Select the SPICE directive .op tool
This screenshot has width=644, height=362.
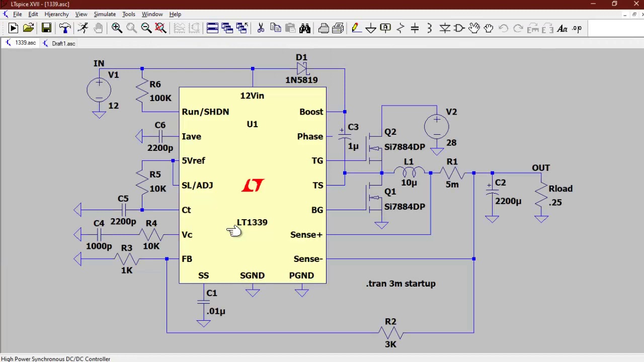pos(577,29)
